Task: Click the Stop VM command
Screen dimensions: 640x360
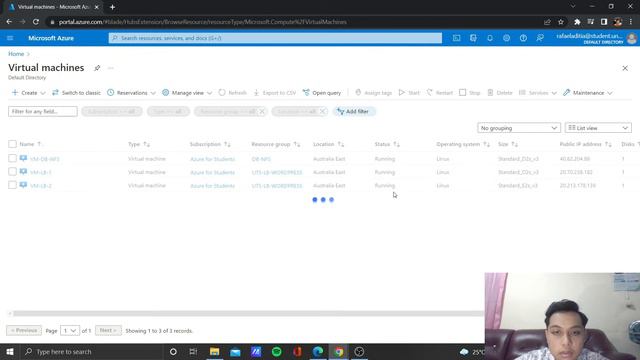Action: click(x=470, y=93)
